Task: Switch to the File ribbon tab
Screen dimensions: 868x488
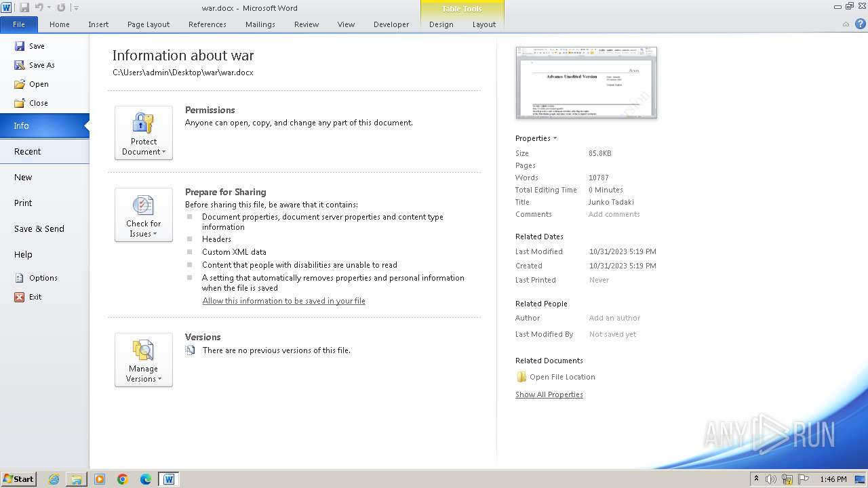Action: pyautogui.click(x=19, y=24)
